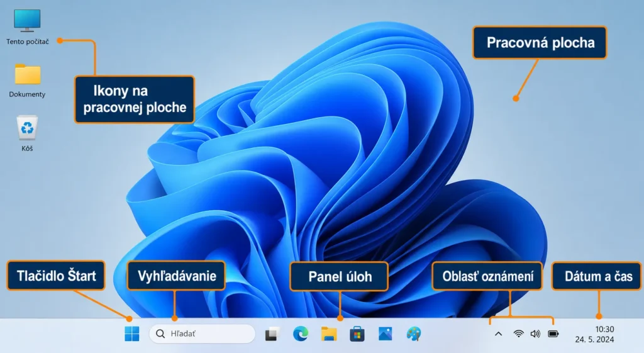
Task: Click the Kôš icon label
Action: click(27, 148)
